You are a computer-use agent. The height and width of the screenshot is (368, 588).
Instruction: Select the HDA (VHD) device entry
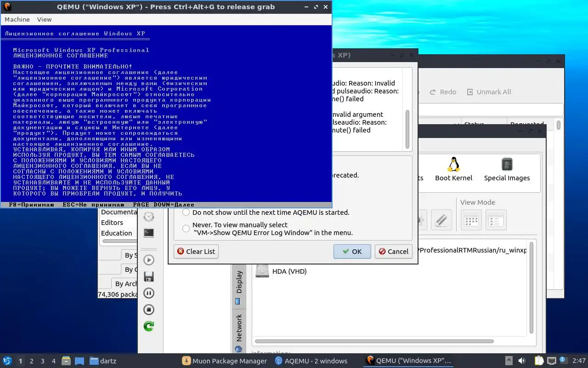(281, 271)
